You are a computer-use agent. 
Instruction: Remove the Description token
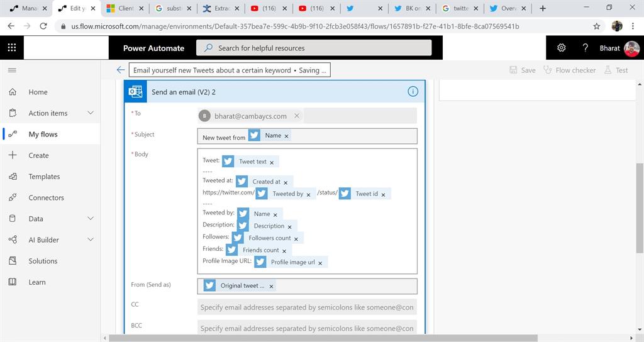289,226
